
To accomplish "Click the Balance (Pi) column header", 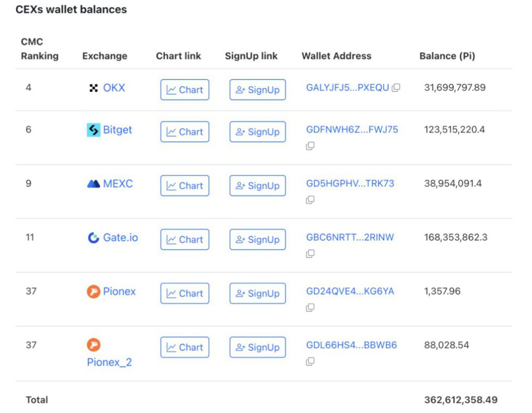I will tap(447, 56).
